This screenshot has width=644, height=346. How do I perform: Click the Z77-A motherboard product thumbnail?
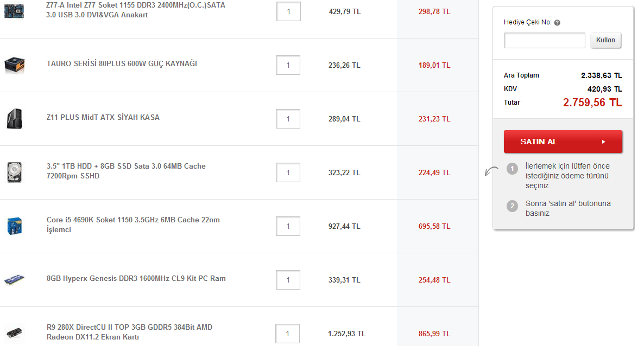pos(14,10)
